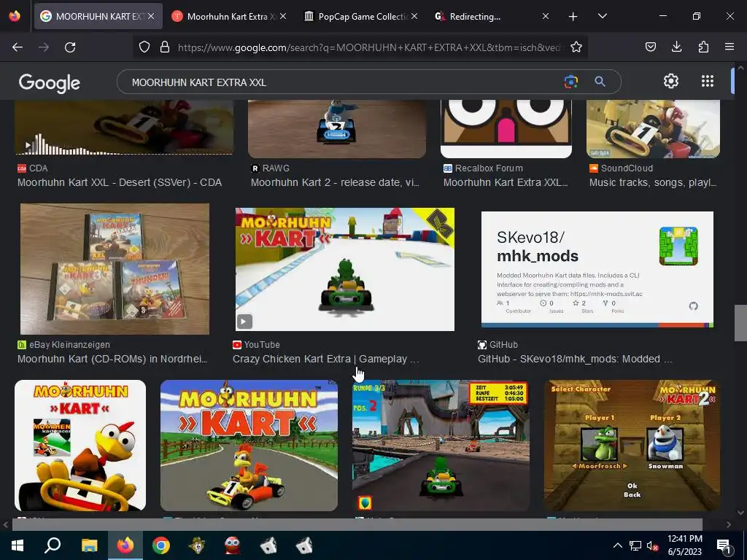Bookmark this page with the star icon
Viewport: 747px width, 560px height.
point(576,47)
